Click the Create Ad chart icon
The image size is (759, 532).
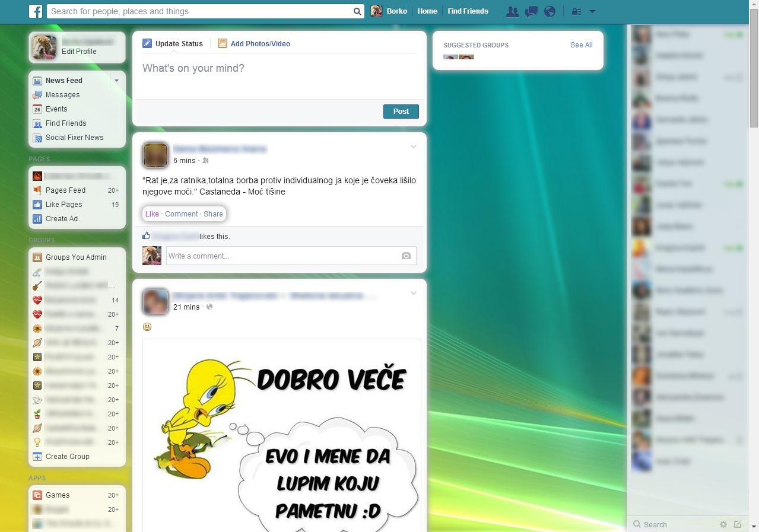pyautogui.click(x=37, y=219)
